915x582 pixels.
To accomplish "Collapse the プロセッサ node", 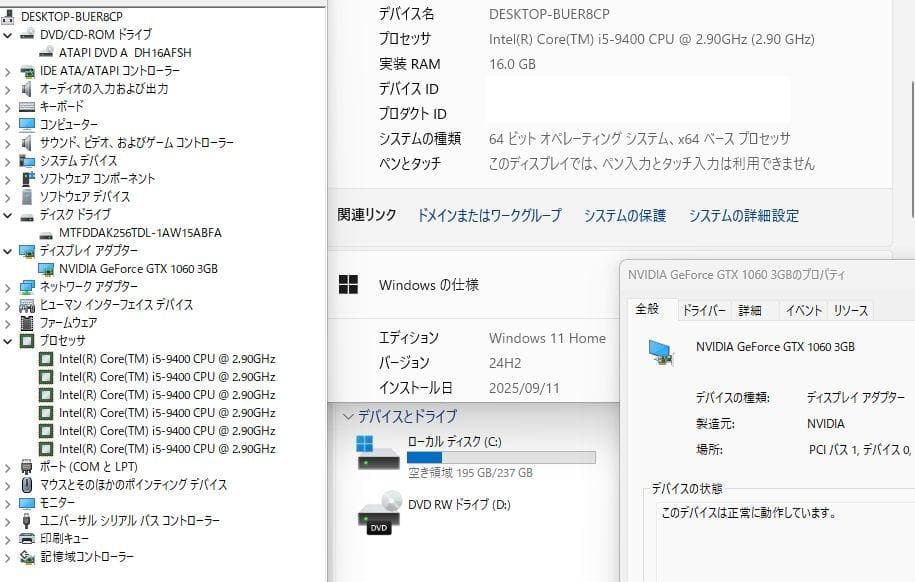I will [6, 340].
